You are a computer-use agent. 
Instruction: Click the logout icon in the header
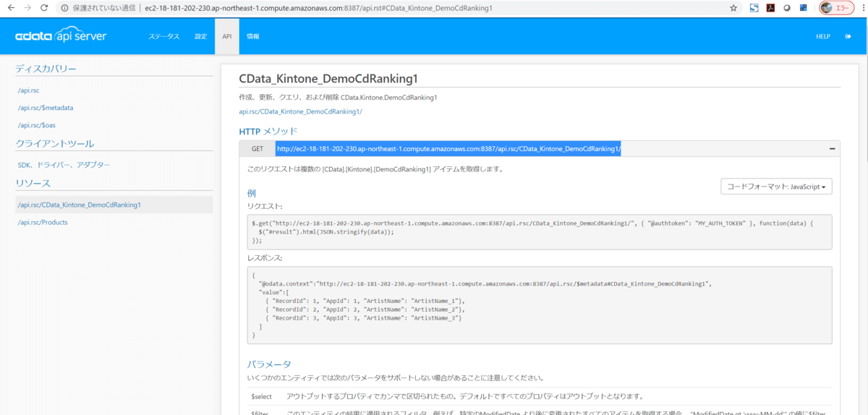848,36
